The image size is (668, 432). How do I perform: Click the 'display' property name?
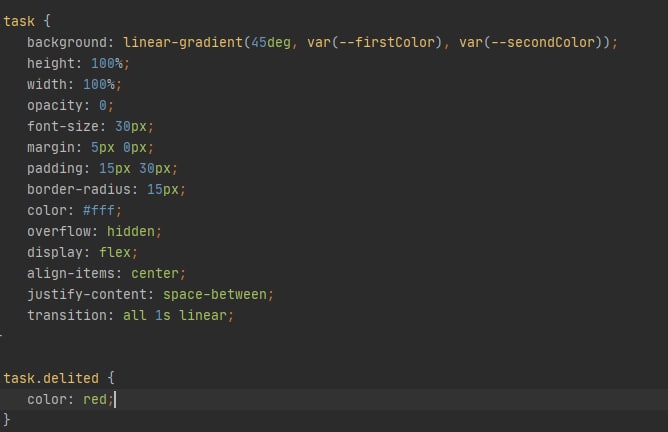point(55,252)
